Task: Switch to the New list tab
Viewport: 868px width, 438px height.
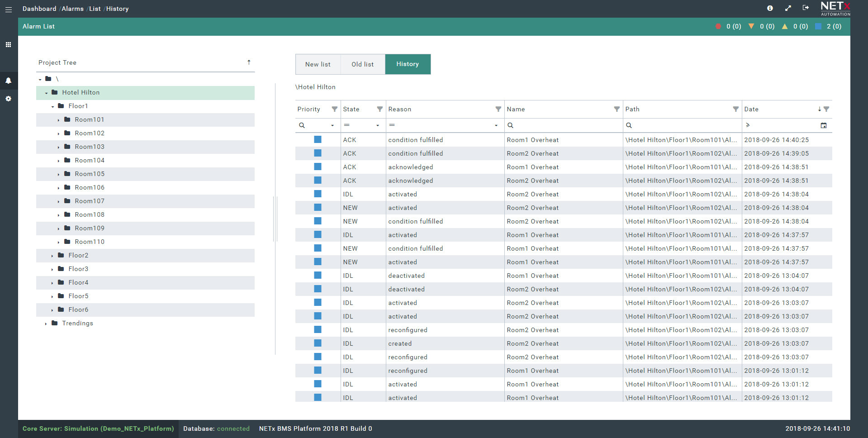Action: click(318, 64)
